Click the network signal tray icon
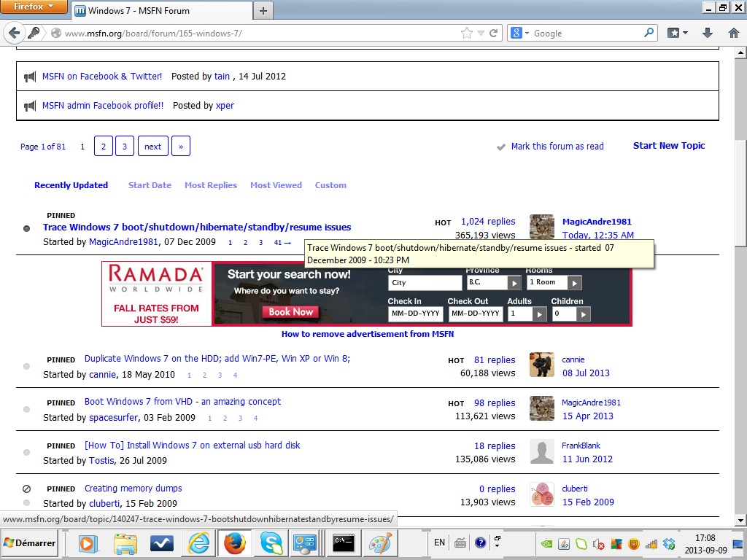 point(651,543)
